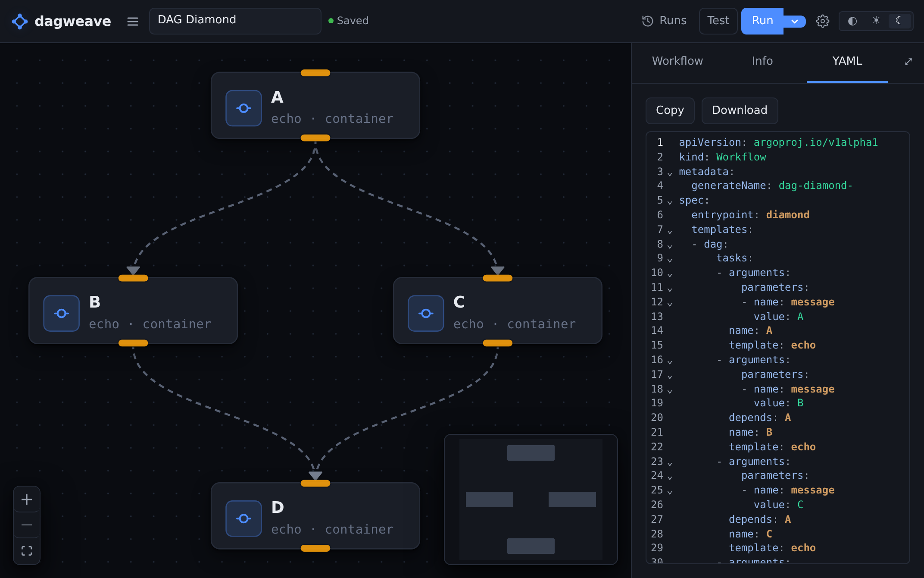Image resolution: width=924 pixels, height=578 pixels.
Task: Copy the YAML content
Action: point(670,110)
